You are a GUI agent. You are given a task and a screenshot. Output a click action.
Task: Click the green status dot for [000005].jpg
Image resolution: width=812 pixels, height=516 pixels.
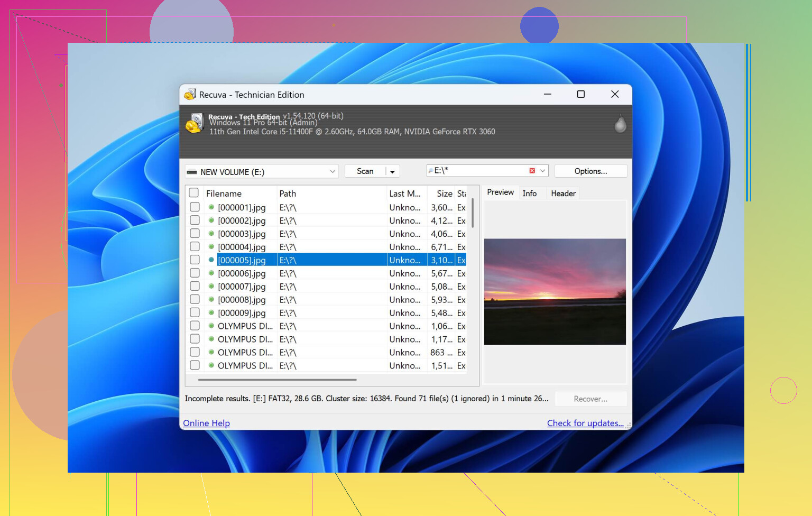pos(211,260)
